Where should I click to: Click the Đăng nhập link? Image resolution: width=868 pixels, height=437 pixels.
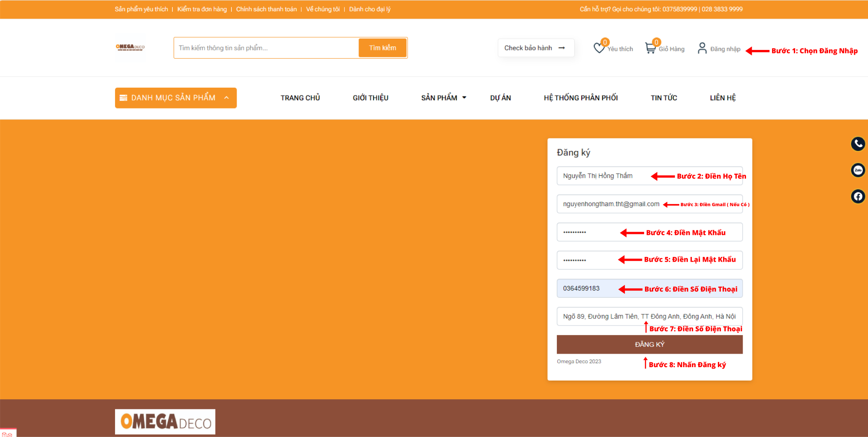click(725, 49)
